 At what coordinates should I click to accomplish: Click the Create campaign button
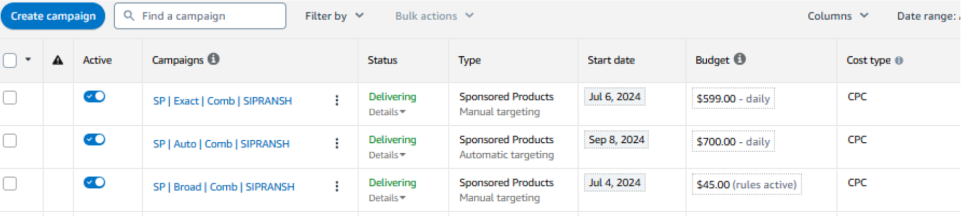tap(53, 16)
